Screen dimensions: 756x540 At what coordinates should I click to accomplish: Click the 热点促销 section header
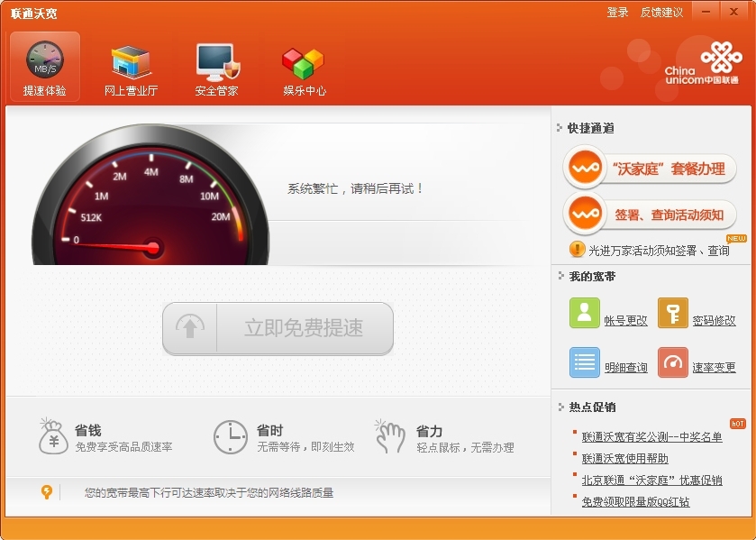(x=592, y=407)
